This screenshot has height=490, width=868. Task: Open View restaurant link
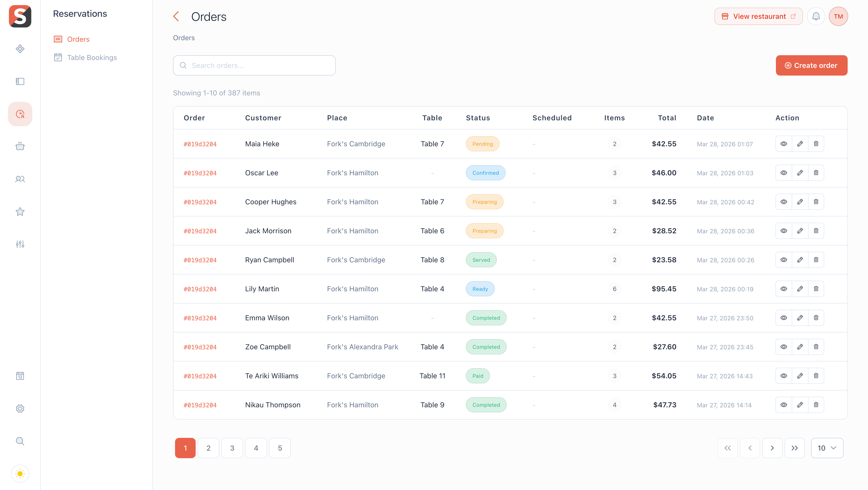tap(759, 16)
